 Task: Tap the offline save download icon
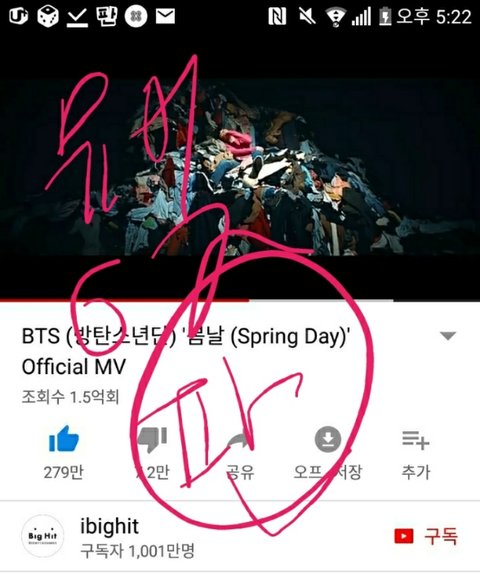point(328,439)
